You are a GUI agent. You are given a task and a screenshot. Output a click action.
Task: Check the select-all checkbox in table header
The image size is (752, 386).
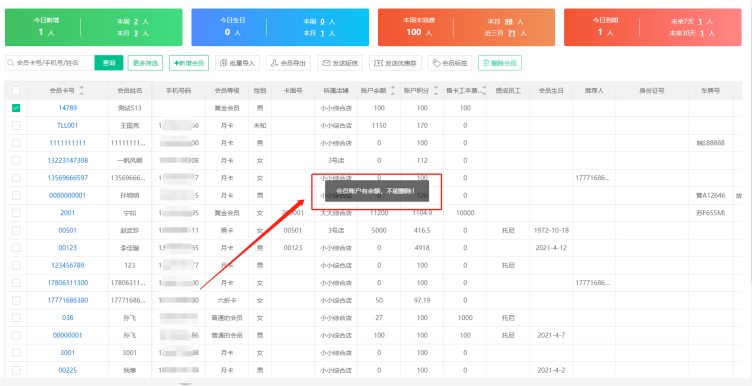click(16, 90)
